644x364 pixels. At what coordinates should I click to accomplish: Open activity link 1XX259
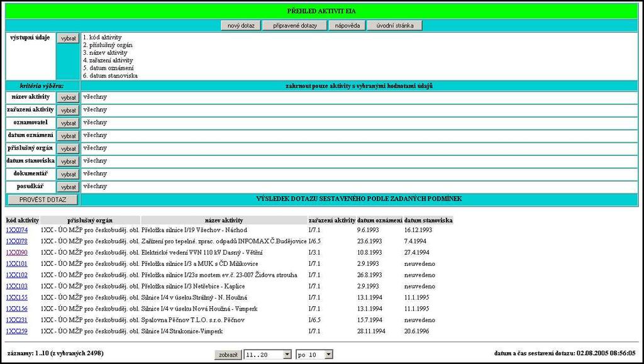pyautogui.click(x=17, y=331)
